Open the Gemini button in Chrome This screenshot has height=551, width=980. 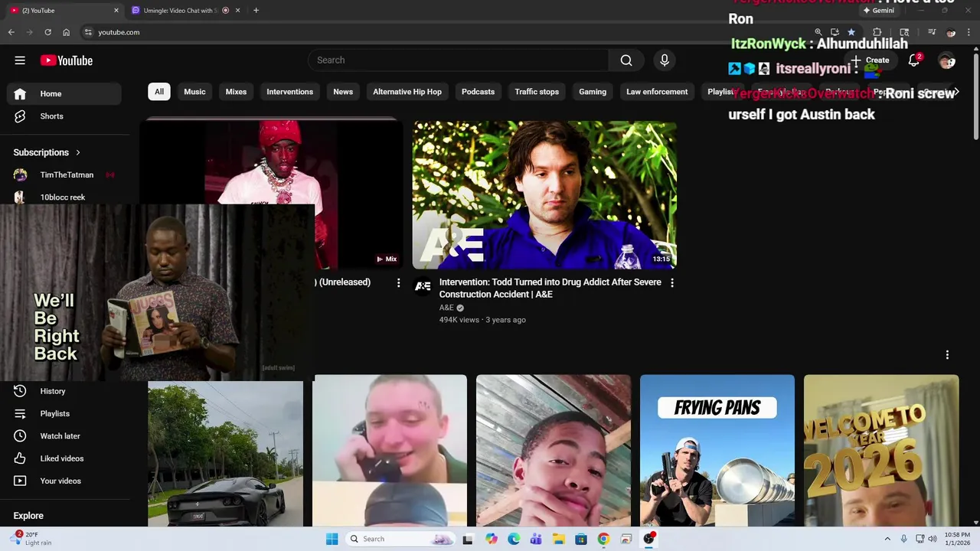point(878,11)
